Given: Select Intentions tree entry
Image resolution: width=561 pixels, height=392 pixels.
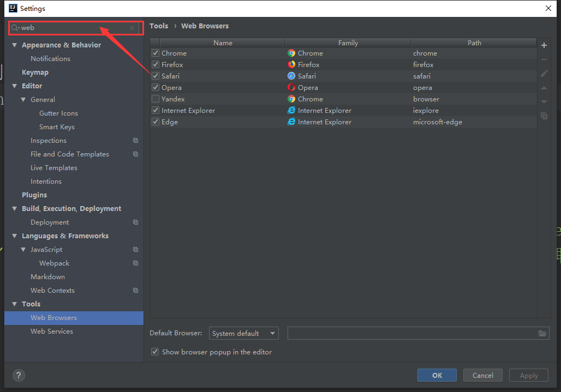Looking at the screenshot, I should (46, 182).
